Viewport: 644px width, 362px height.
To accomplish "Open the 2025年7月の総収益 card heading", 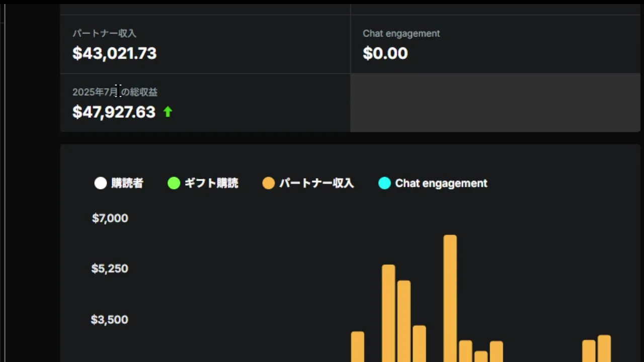I will tap(115, 92).
